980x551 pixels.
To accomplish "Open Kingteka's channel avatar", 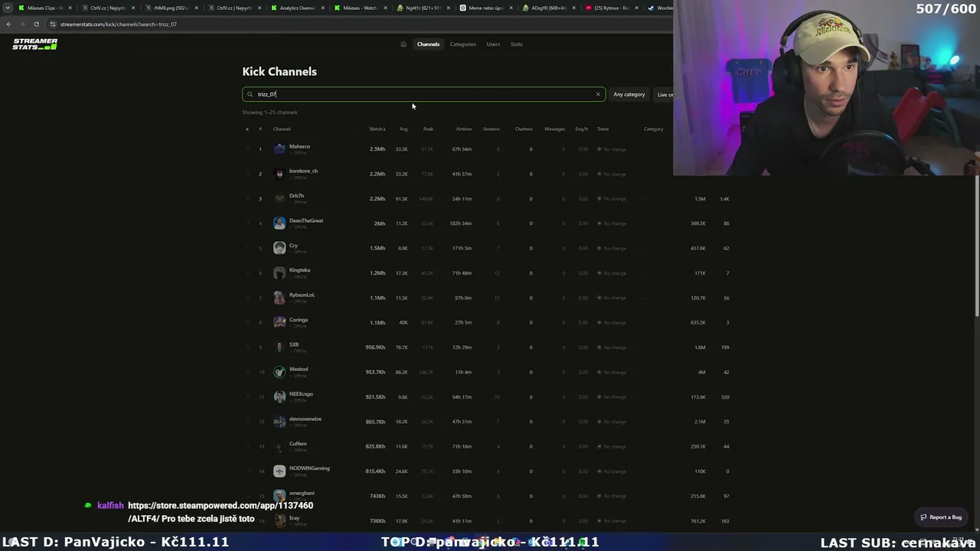I will coord(279,272).
